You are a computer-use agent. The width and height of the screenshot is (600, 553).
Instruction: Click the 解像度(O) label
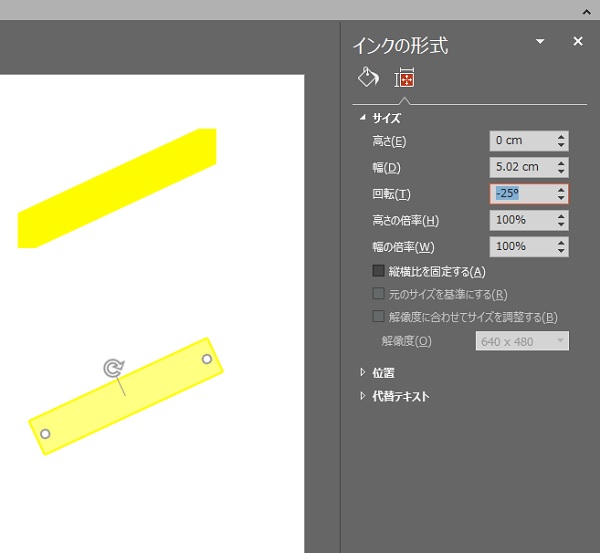(406, 341)
